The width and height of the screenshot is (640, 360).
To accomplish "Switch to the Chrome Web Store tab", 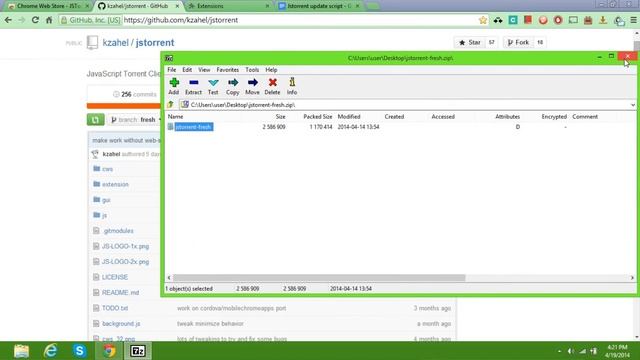I will tap(48, 6).
